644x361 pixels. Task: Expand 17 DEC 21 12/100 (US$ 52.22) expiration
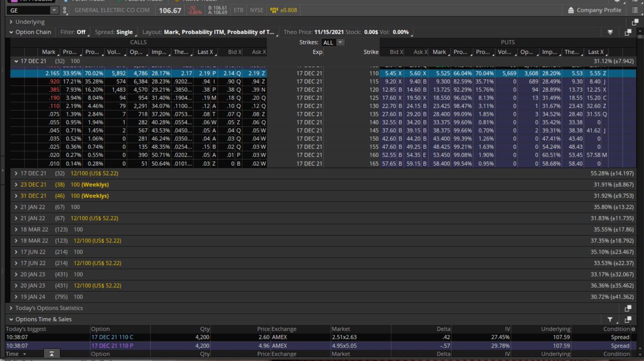pos(16,173)
